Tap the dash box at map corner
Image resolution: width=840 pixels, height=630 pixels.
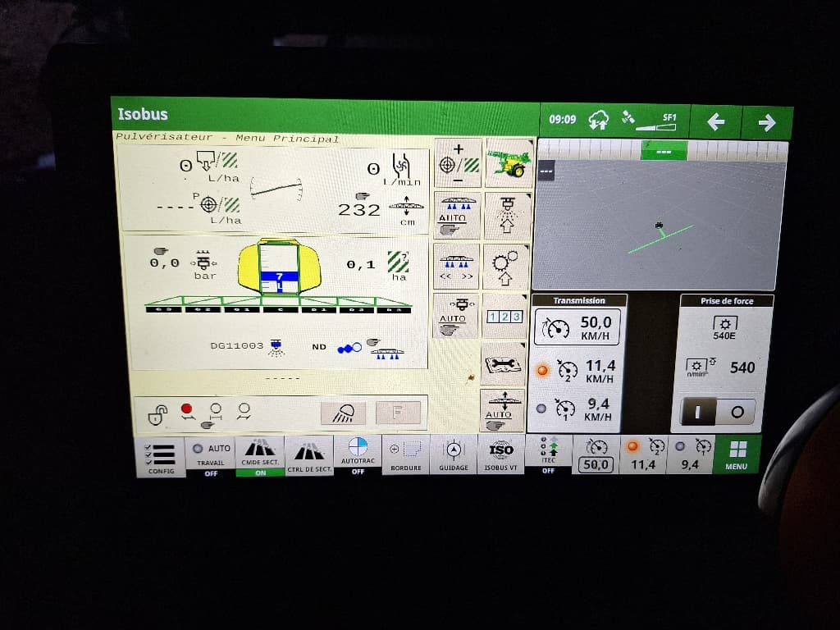(546, 171)
